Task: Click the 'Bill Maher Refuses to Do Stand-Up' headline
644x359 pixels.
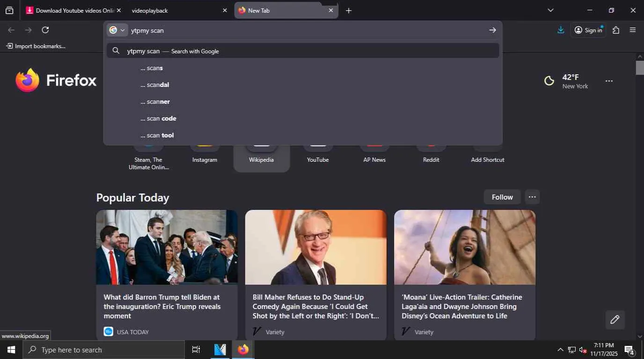Action: pos(316,306)
